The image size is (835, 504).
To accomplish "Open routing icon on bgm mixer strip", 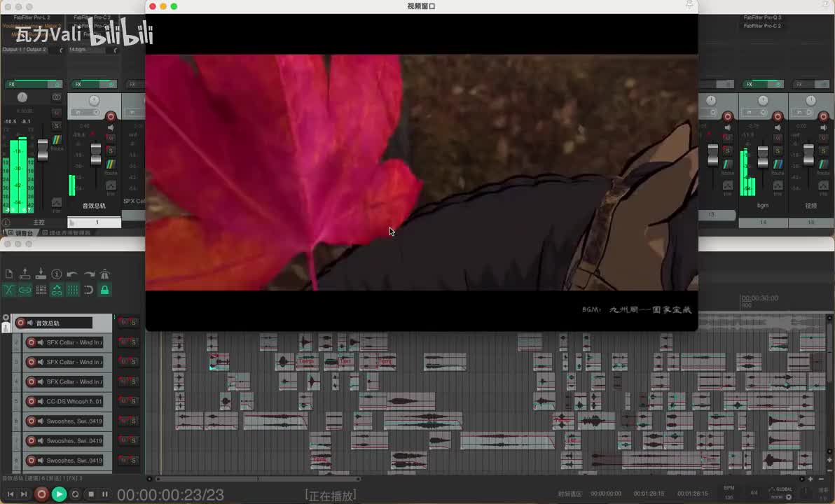I will 778,165.
